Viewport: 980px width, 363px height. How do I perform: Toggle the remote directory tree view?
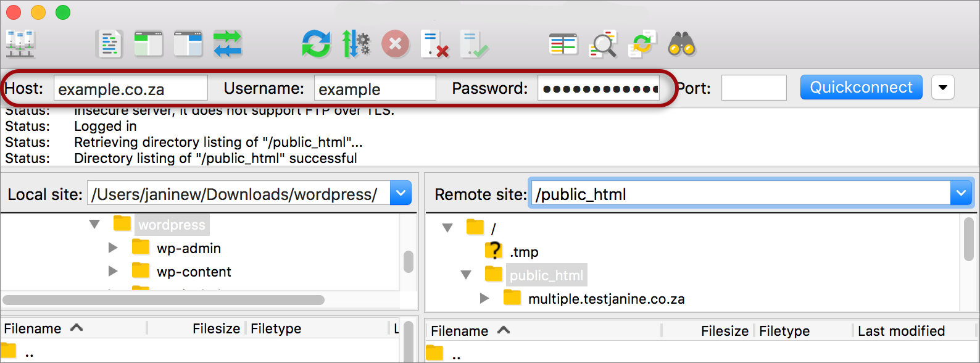(x=188, y=44)
